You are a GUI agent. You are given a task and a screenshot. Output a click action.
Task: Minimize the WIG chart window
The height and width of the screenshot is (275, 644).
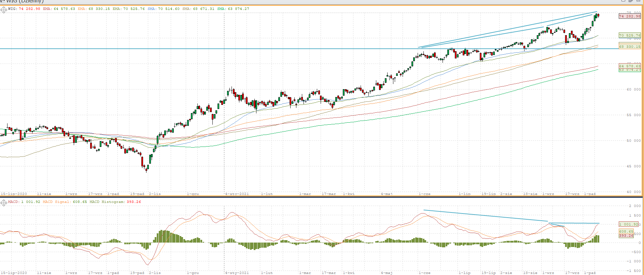click(x=623, y=1)
